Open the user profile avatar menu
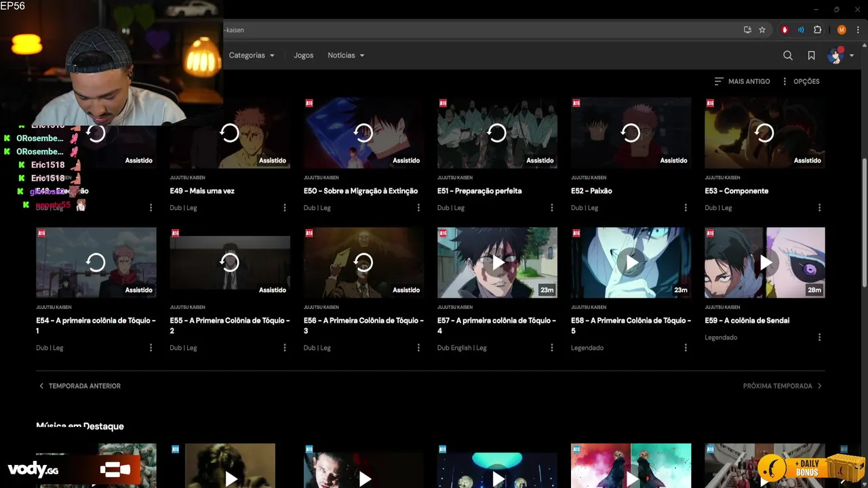Viewport: 868px width, 488px height. click(x=840, y=56)
